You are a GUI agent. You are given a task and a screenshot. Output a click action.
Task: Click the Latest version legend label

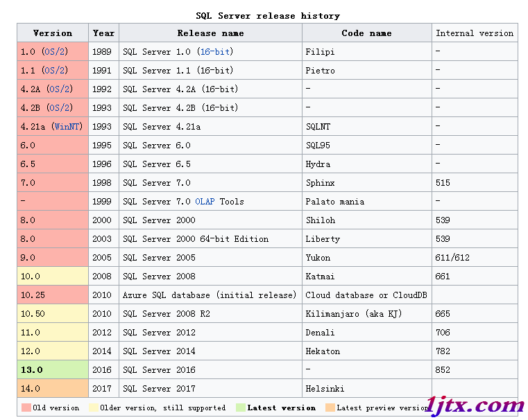282,408
